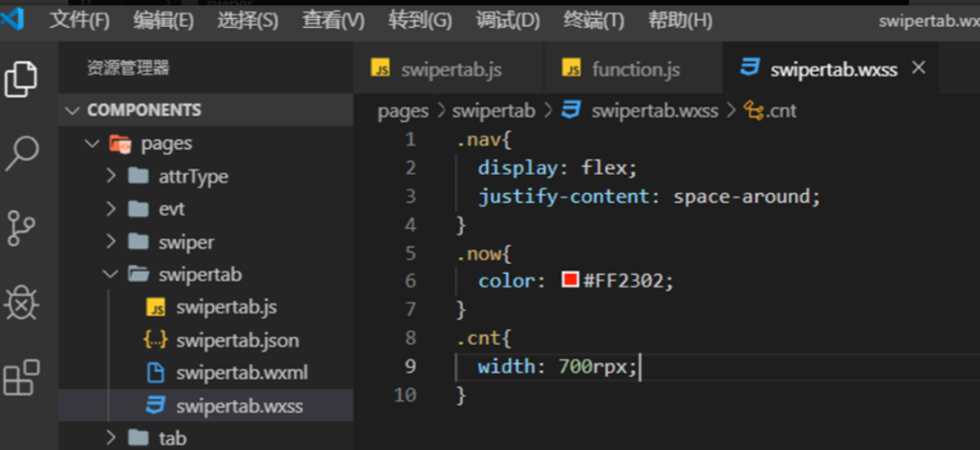Screen dimensions: 980x450
Task: Click the #FF2302 color swatch
Action: pos(570,280)
